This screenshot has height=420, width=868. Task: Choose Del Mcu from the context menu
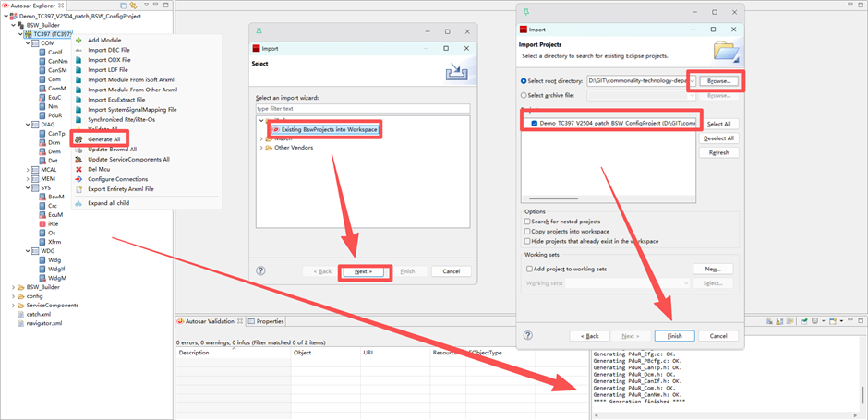pyautogui.click(x=99, y=169)
